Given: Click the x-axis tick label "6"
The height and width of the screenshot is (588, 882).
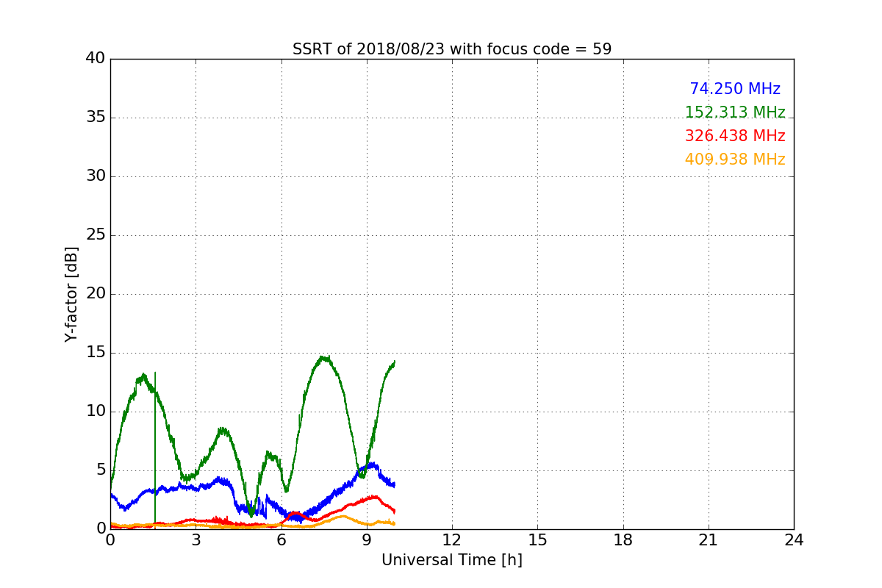Looking at the screenshot, I should pos(282,540).
